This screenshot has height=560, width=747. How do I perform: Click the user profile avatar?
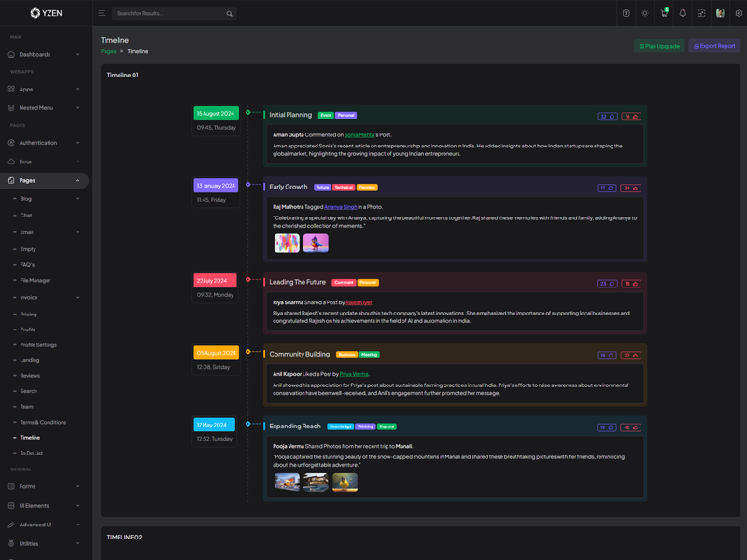(x=720, y=13)
